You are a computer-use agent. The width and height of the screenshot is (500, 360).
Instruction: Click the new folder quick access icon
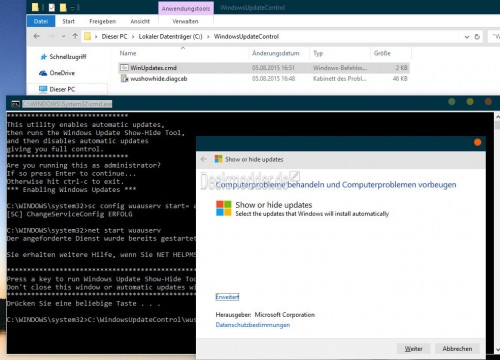[63, 7]
